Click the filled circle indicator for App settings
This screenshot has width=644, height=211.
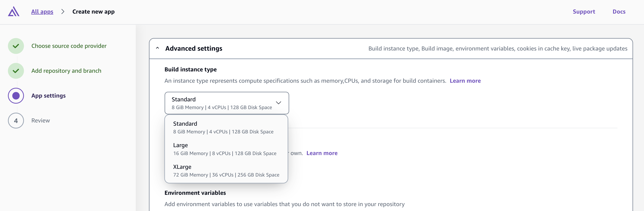(16, 96)
